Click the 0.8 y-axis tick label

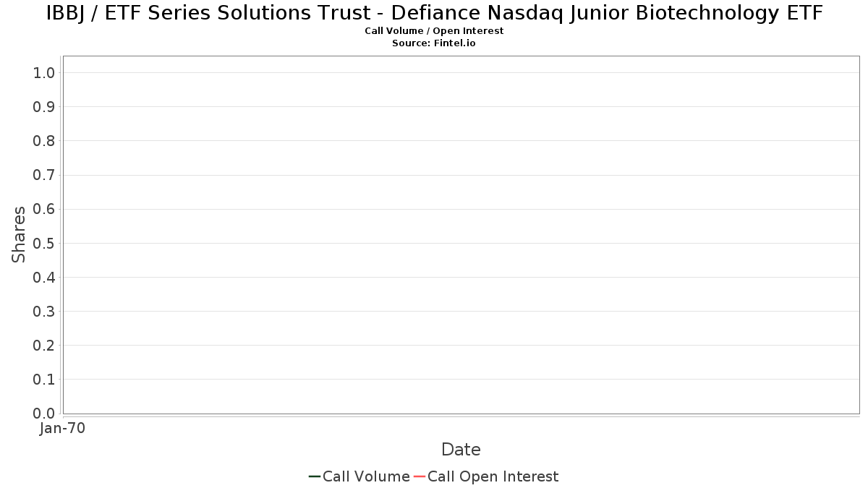pos(44,141)
